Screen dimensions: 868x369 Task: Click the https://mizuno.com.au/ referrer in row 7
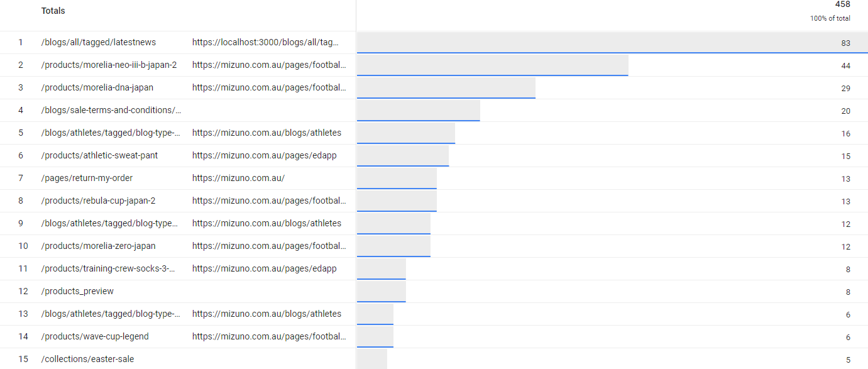pyautogui.click(x=238, y=179)
